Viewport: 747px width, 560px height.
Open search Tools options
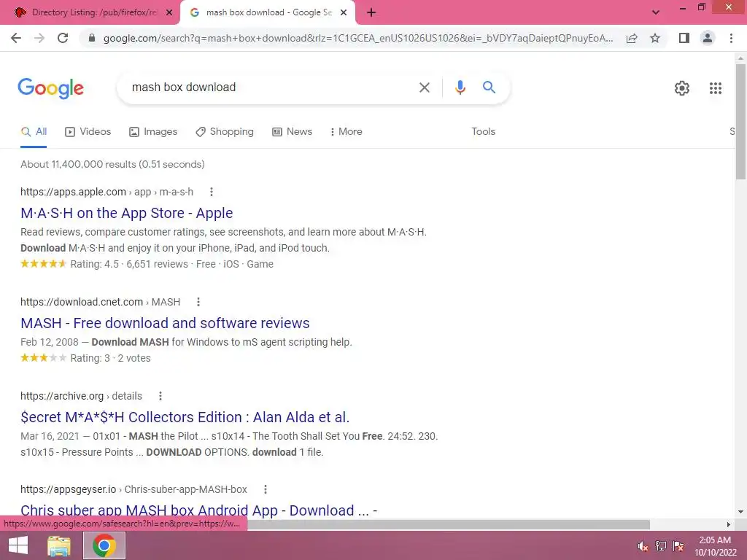point(483,132)
